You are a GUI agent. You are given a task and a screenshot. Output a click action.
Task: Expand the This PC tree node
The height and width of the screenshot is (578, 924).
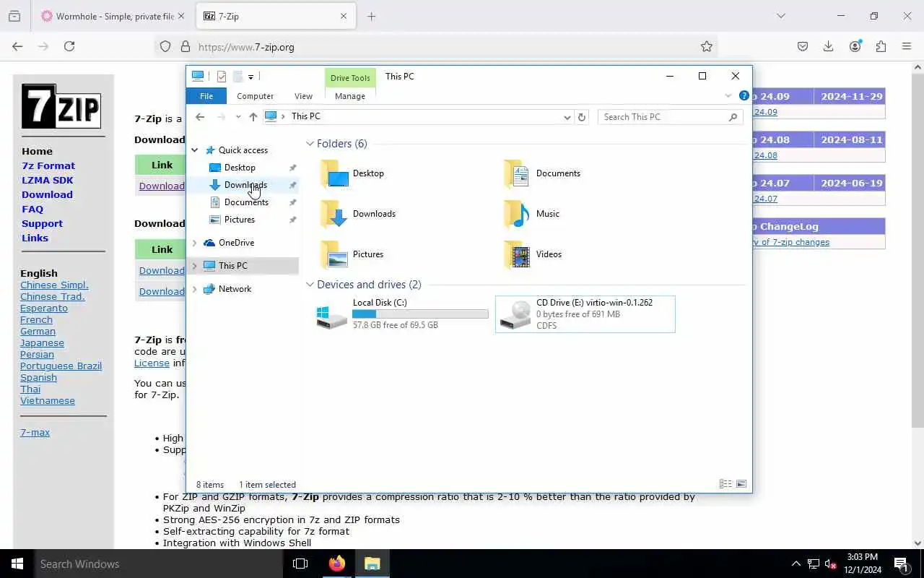coord(194,266)
